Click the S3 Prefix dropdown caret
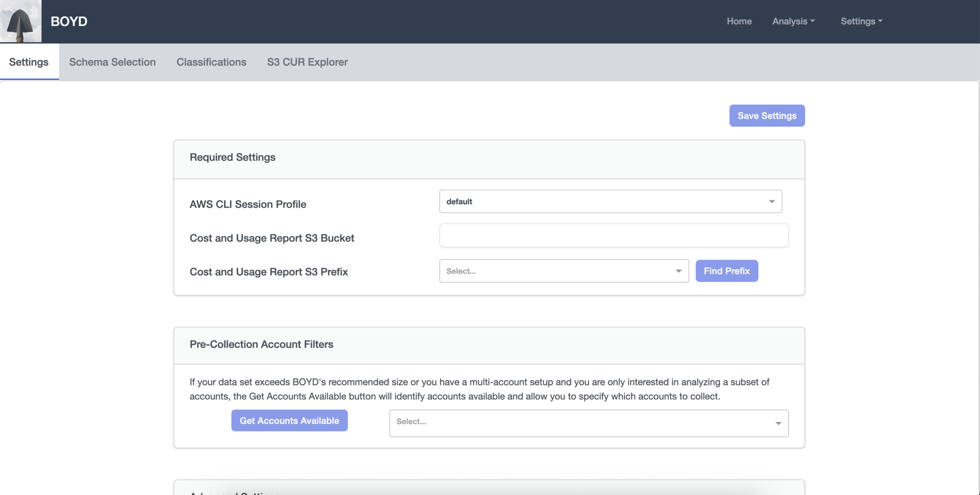The height and width of the screenshot is (495, 980). click(x=679, y=271)
